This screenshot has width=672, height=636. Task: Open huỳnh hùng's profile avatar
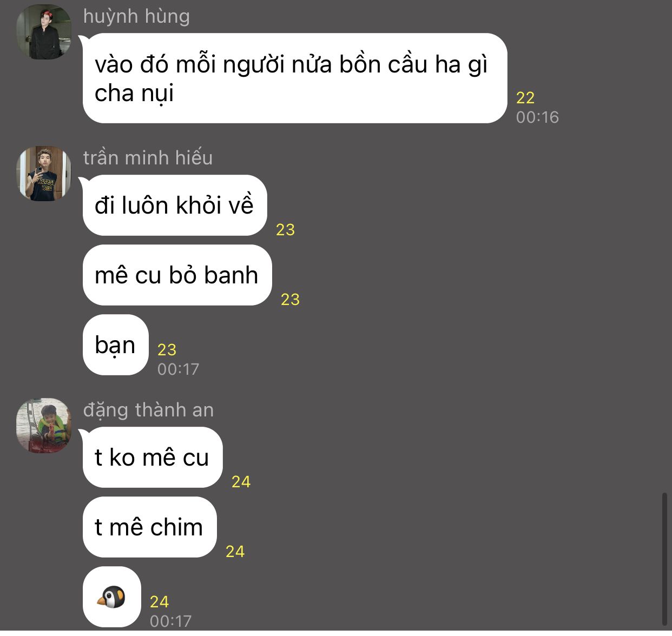point(44,32)
